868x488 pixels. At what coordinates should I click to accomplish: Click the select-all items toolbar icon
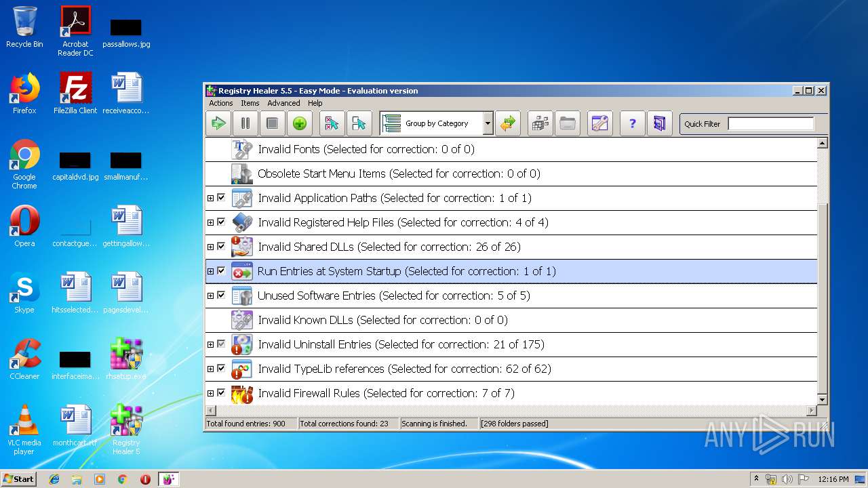(x=332, y=123)
